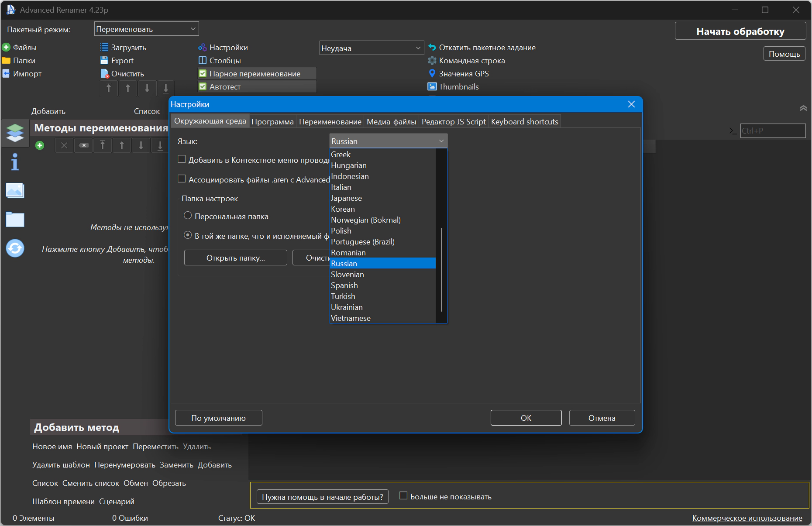Image resolution: width=812 pixels, height=526 pixels.
Task: Click move-to-top arrow below Очистить
Action: 109,88
